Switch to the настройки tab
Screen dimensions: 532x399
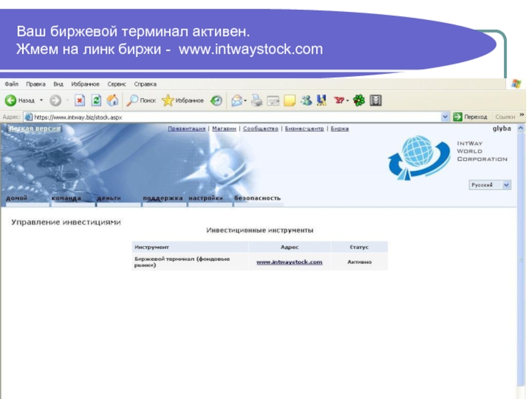(x=205, y=198)
